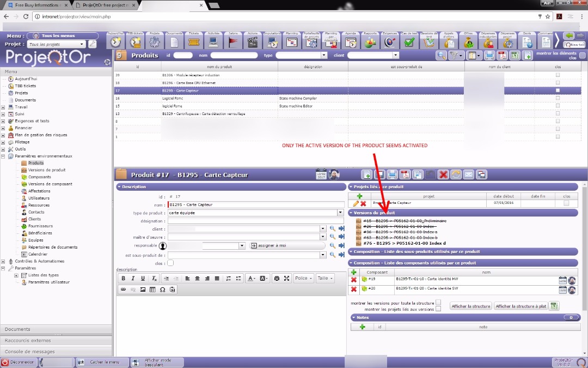Image resolution: width=588 pixels, height=368 pixels.
Task: Delete product #17 with the red X
Action: pos(443,174)
